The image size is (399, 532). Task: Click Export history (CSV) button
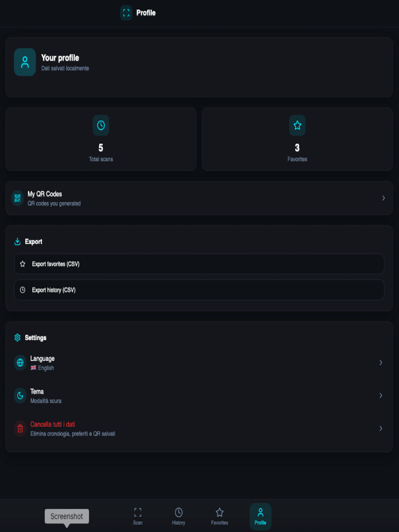tap(199, 290)
